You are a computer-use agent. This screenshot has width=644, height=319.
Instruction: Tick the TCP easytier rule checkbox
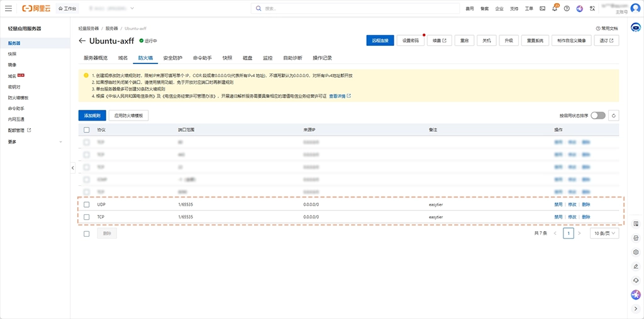point(87,217)
